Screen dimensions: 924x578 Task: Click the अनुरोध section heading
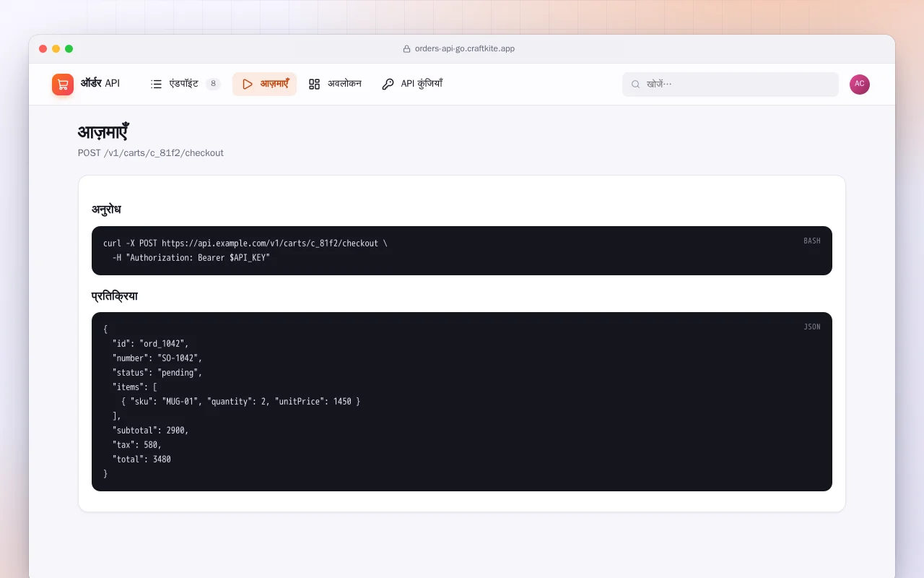pyautogui.click(x=106, y=210)
